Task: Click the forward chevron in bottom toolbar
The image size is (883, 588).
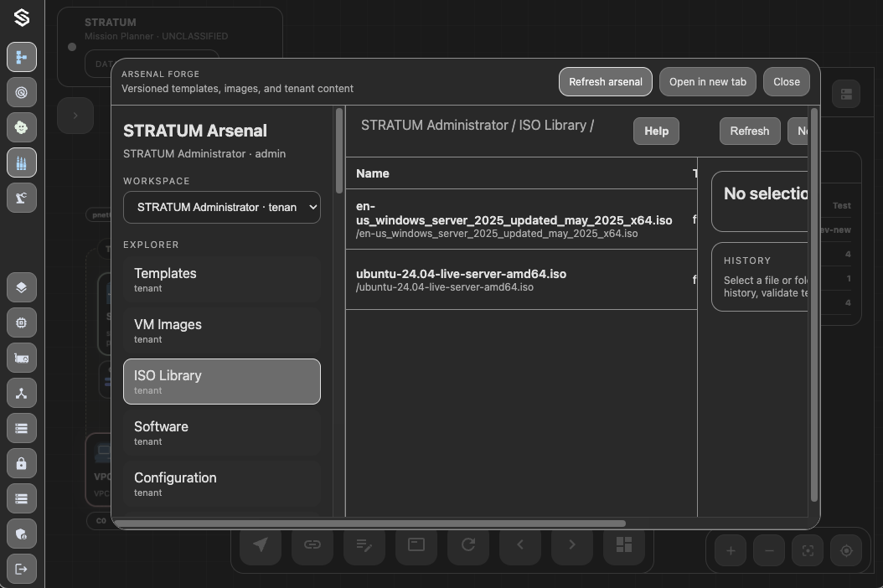Action: pos(571,544)
